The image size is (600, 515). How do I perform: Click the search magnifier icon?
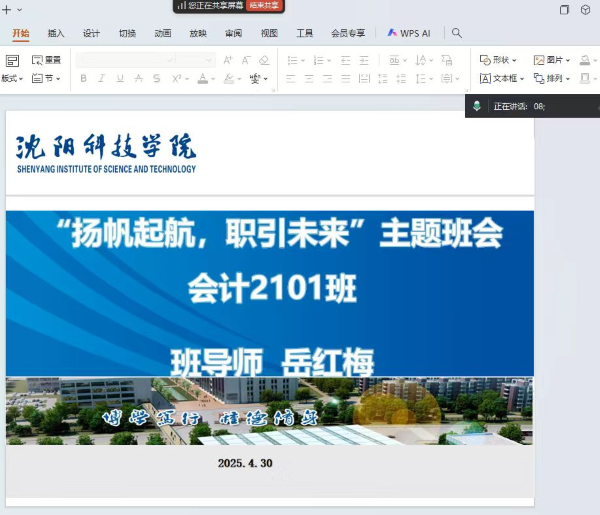click(457, 33)
